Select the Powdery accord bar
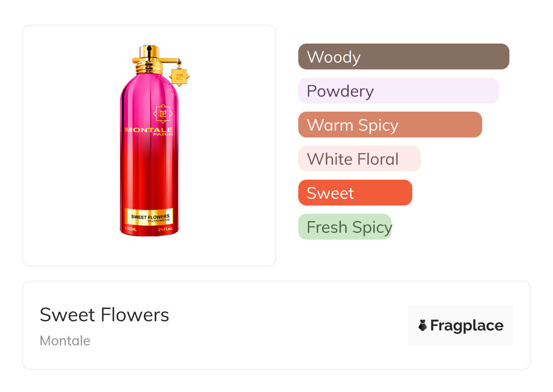The width and height of the screenshot is (553, 392). tap(398, 91)
